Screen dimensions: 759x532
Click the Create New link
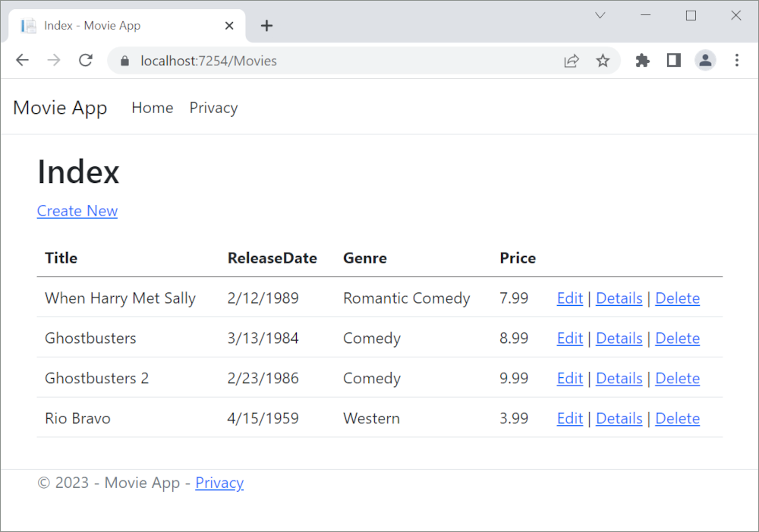pyautogui.click(x=77, y=211)
